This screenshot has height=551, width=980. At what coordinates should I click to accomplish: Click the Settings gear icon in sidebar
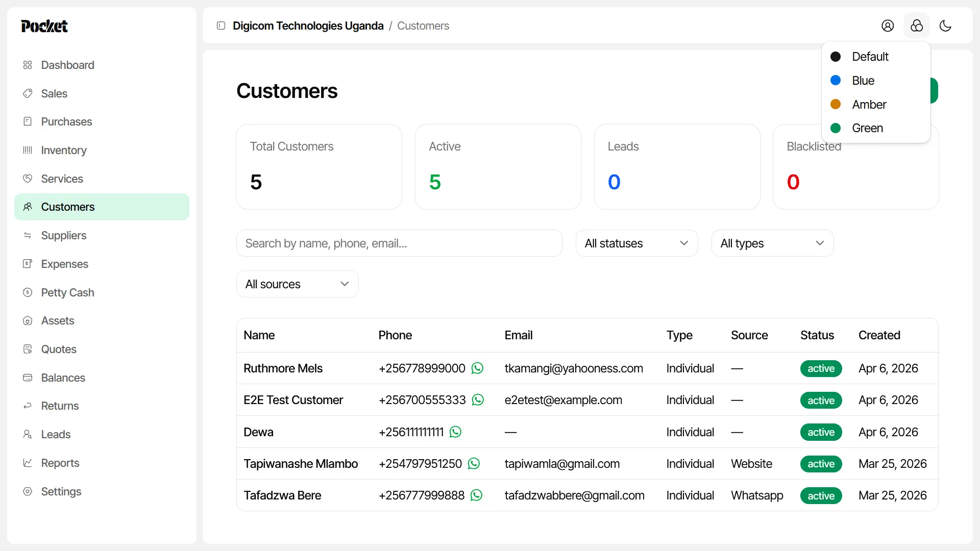pos(28,491)
